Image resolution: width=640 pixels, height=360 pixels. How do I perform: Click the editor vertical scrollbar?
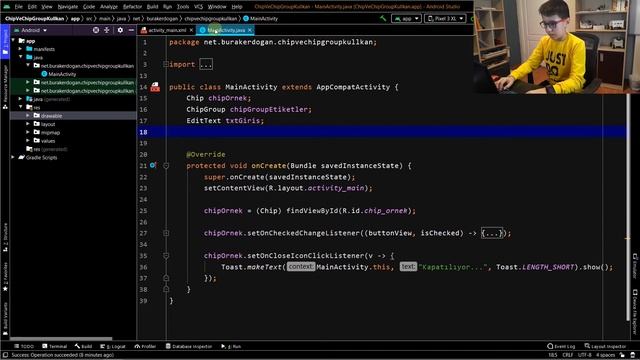click(x=628, y=208)
